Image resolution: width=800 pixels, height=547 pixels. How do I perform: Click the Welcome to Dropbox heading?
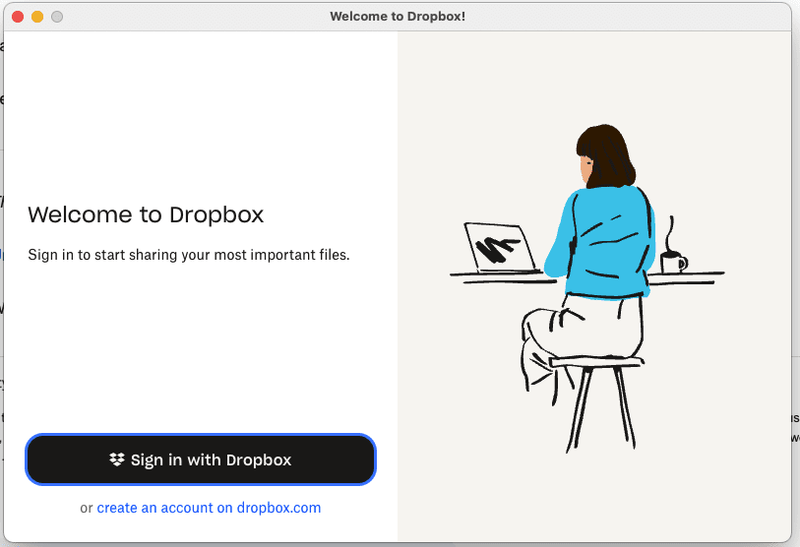tap(145, 215)
